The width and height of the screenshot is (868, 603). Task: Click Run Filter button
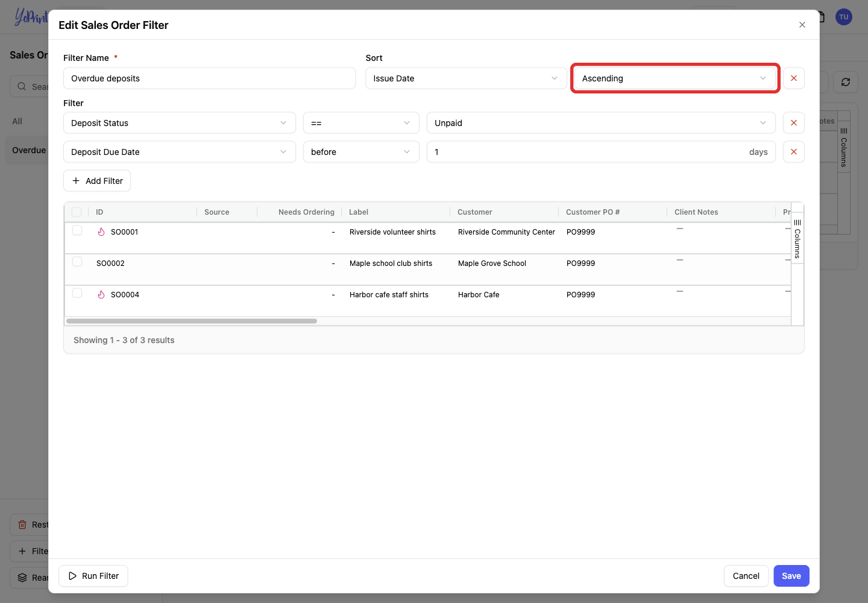[93, 576]
